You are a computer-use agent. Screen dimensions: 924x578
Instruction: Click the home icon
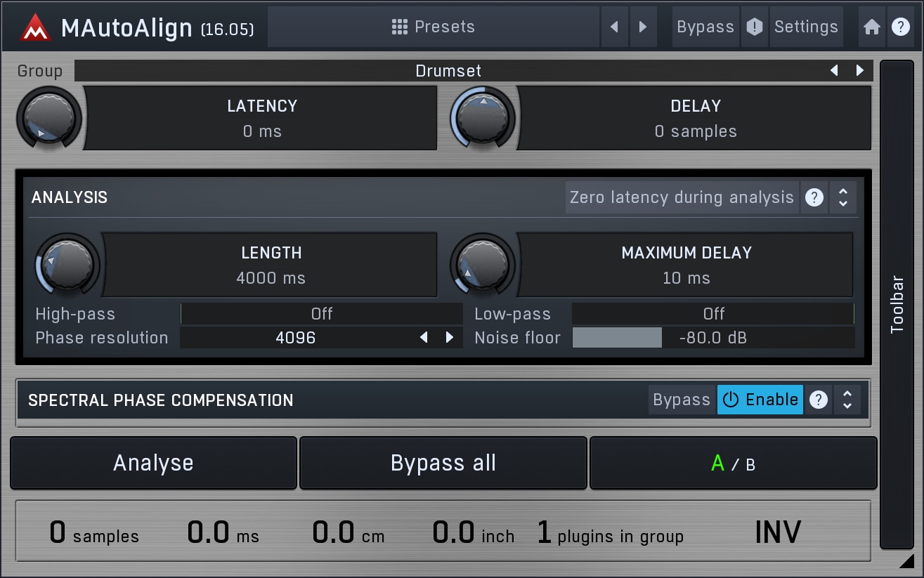pyautogui.click(x=872, y=27)
